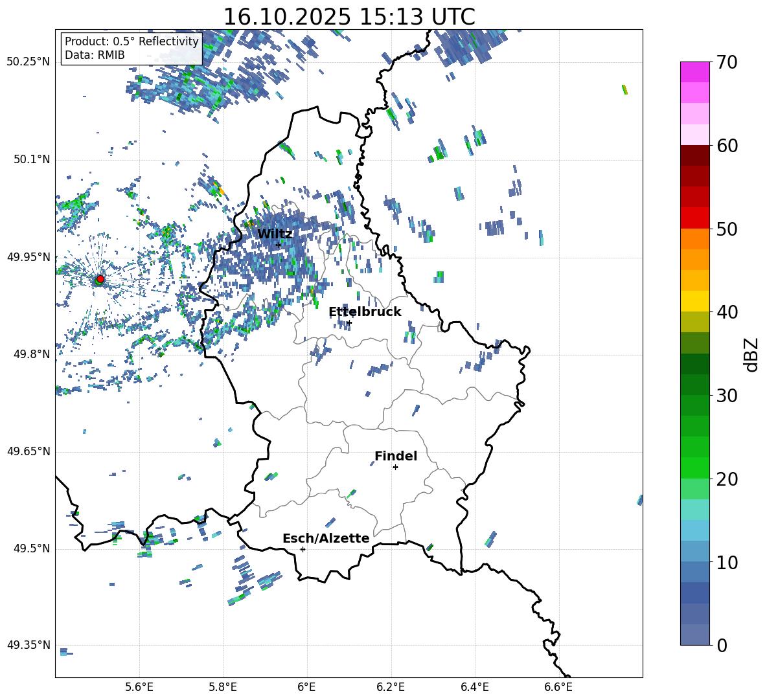Click the 49.8°N latitude label
Viewport: 767px width, 700px height.
[x=32, y=354]
